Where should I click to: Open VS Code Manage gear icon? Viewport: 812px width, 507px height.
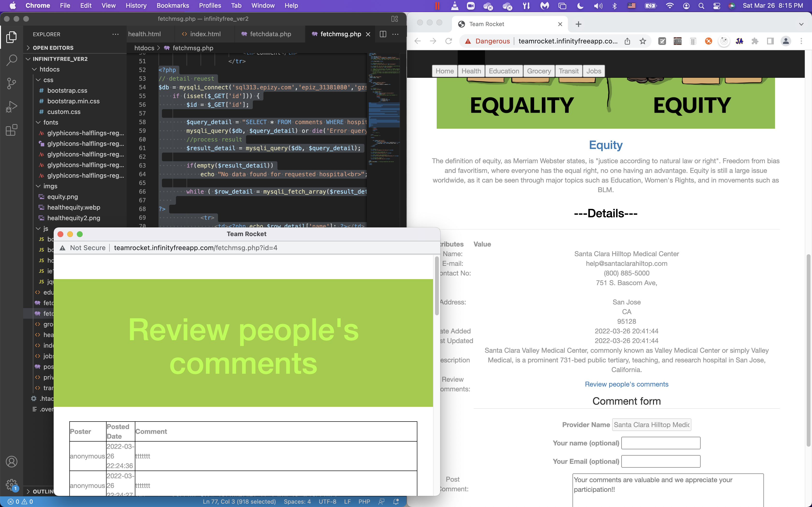(11, 484)
